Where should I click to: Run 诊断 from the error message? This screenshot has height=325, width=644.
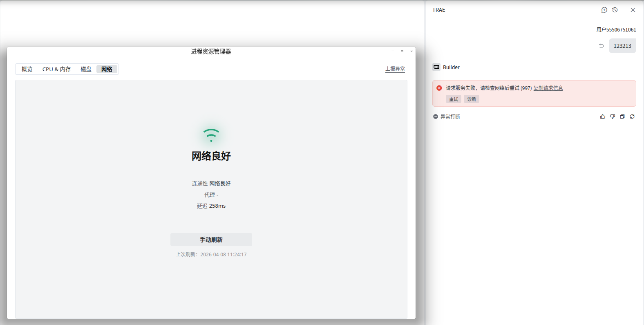471,99
